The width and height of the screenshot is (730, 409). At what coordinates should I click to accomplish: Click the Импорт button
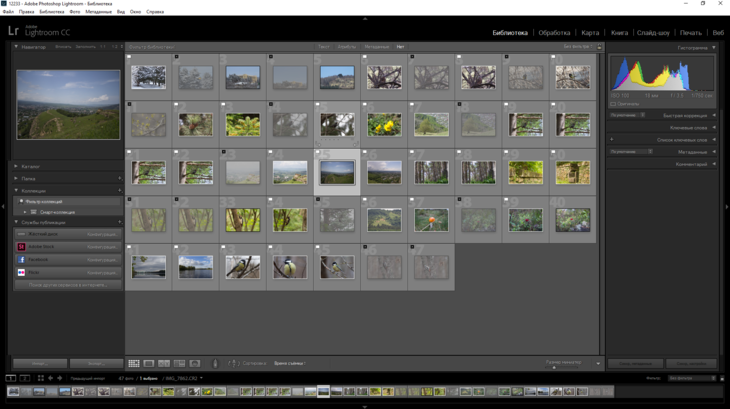click(x=40, y=363)
